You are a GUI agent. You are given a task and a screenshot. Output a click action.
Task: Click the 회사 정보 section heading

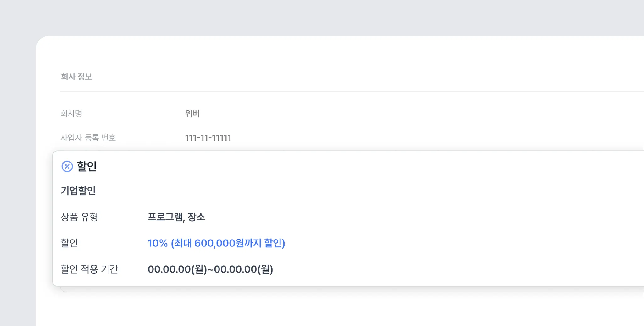tap(76, 77)
